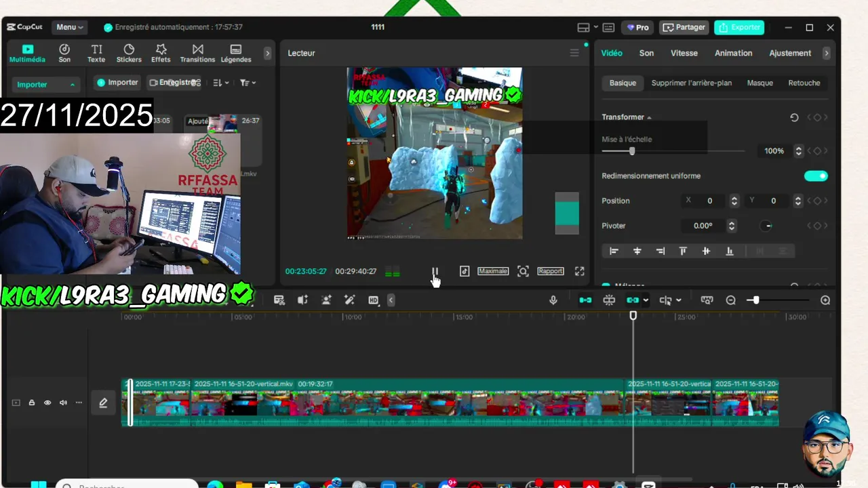
Task: Open the Rapport aspect ratio selector
Action: [x=551, y=271]
